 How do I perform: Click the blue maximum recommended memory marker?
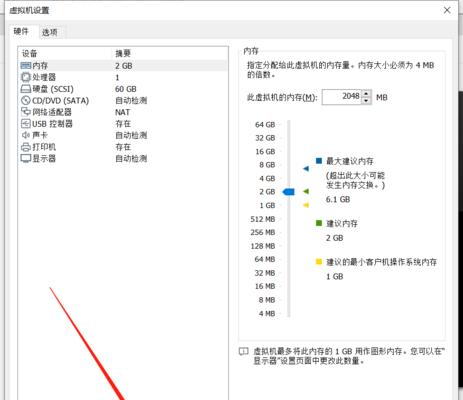pyautogui.click(x=306, y=169)
